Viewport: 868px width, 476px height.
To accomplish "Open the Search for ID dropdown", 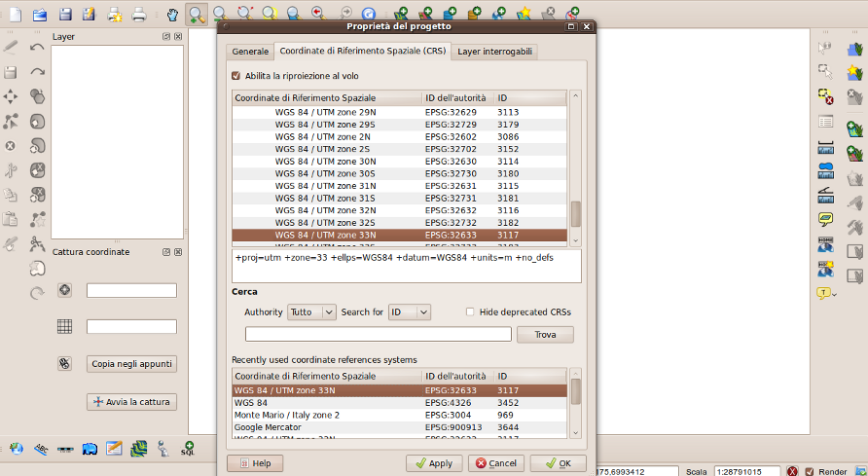I will [410, 312].
